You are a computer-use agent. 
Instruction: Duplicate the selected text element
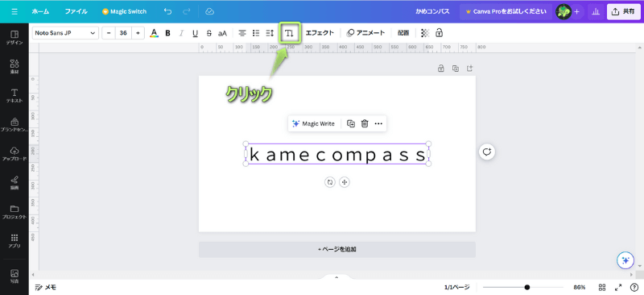351,123
